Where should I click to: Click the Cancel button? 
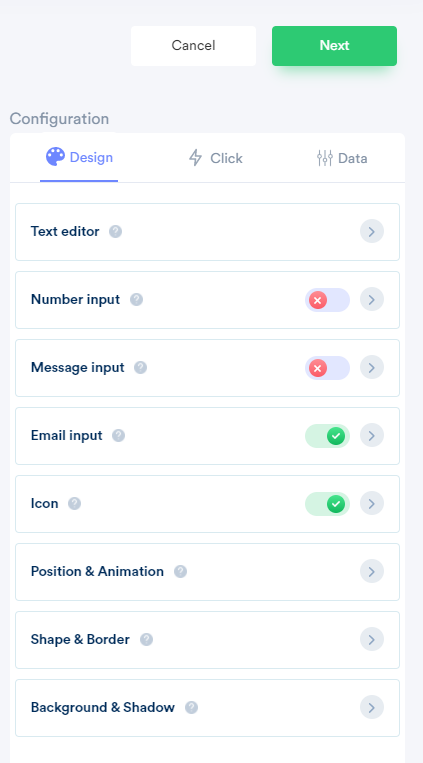tap(193, 46)
